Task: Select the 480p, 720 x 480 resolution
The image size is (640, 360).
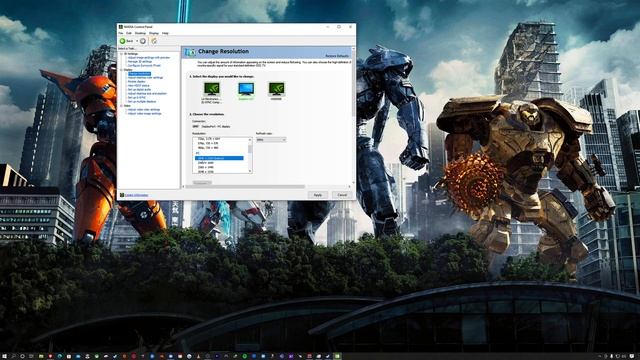Action: [208, 148]
